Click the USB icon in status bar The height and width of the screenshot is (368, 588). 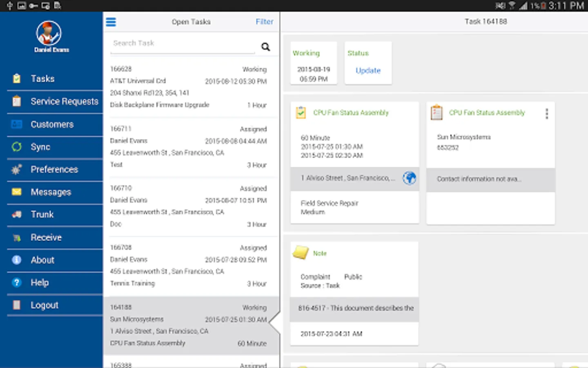click(9, 6)
